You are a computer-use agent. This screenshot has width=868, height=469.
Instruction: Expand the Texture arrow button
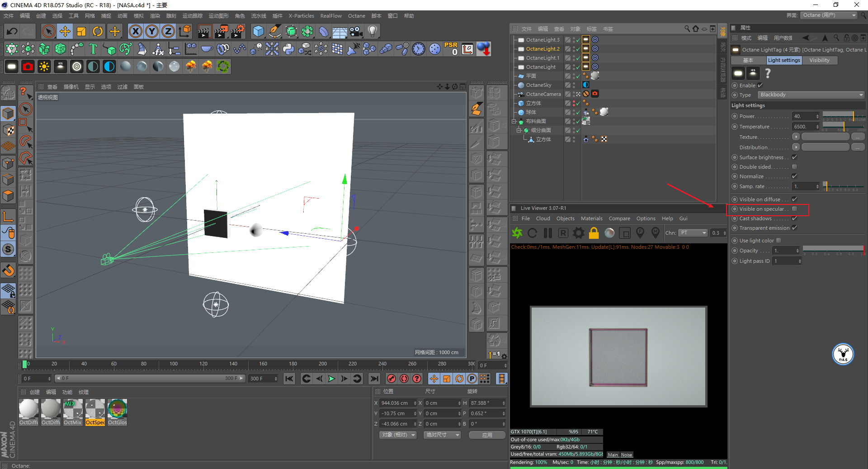(x=796, y=137)
